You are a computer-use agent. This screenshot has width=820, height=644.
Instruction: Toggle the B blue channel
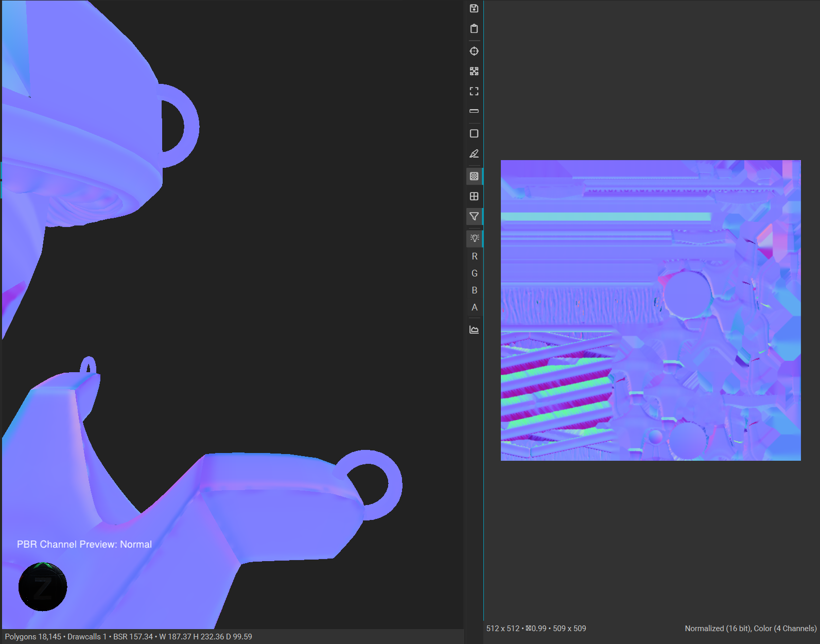pos(475,290)
